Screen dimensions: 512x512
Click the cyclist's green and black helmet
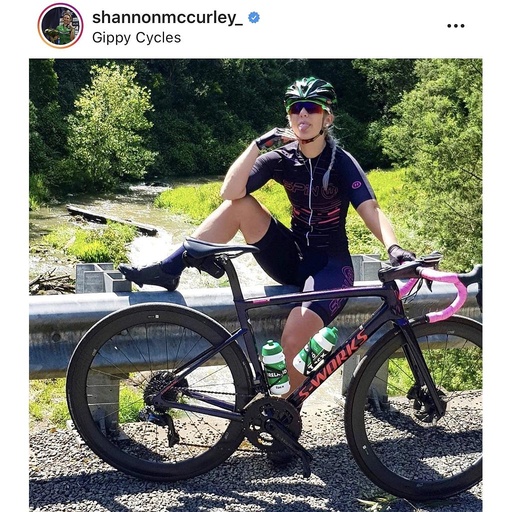pyautogui.click(x=310, y=91)
